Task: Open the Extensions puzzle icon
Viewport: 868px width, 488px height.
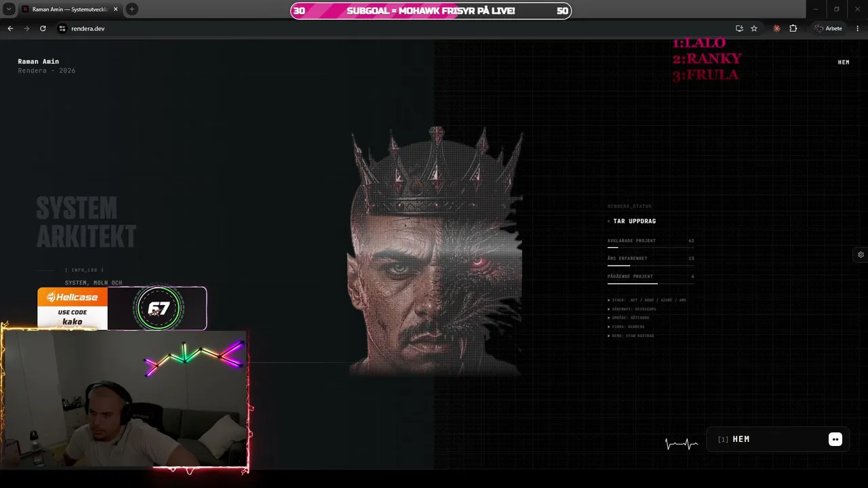Action: click(793, 28)
